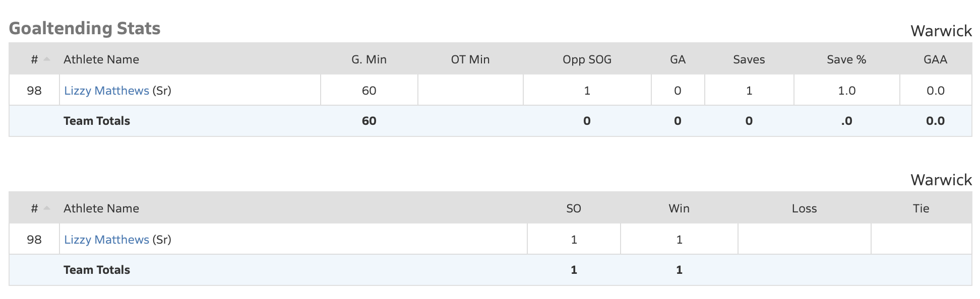This screenshot has width=980, height=299.
Task: Sort by the Tie column header
Action: tap(921, 208)
